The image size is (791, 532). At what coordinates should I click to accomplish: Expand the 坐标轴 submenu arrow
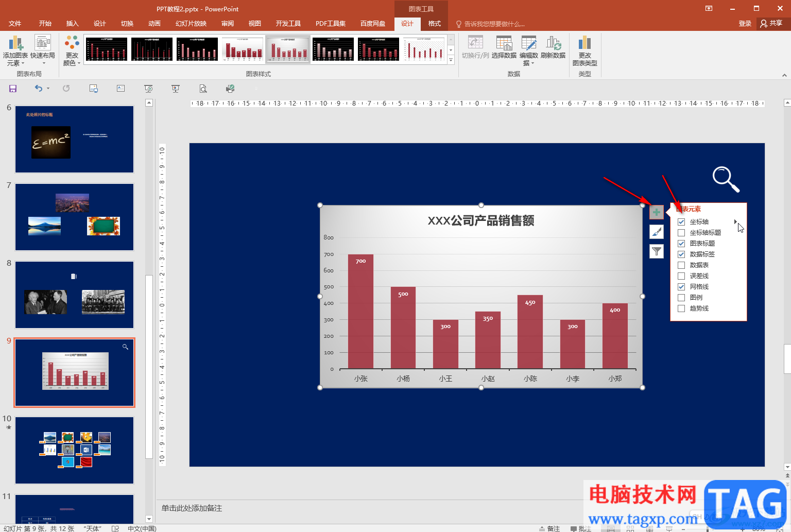(x=735, y=222)
